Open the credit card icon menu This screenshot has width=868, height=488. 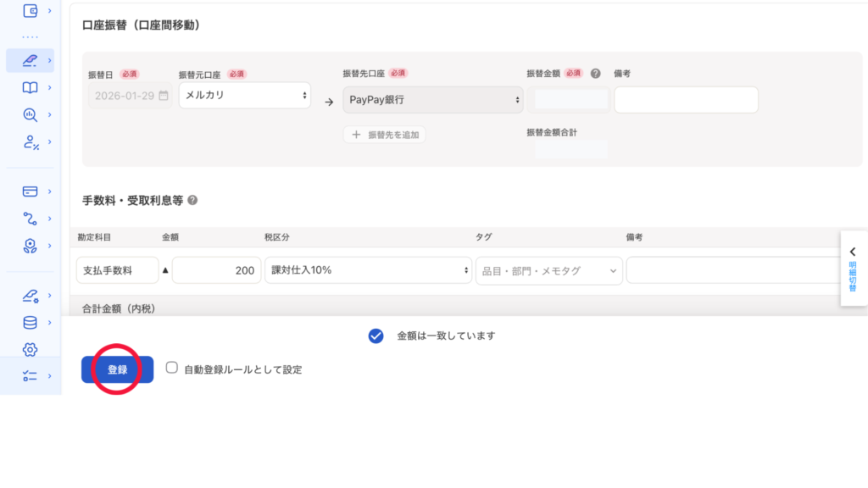point(31,191)
